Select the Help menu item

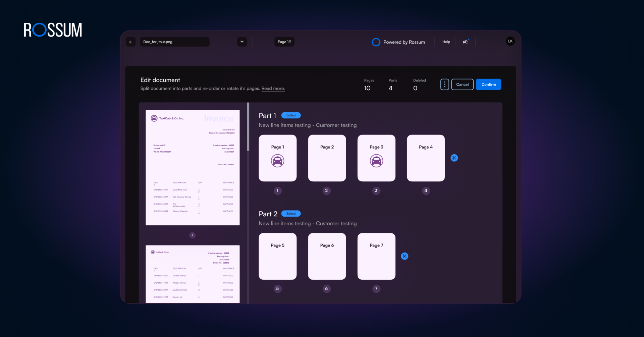[446, 42]
